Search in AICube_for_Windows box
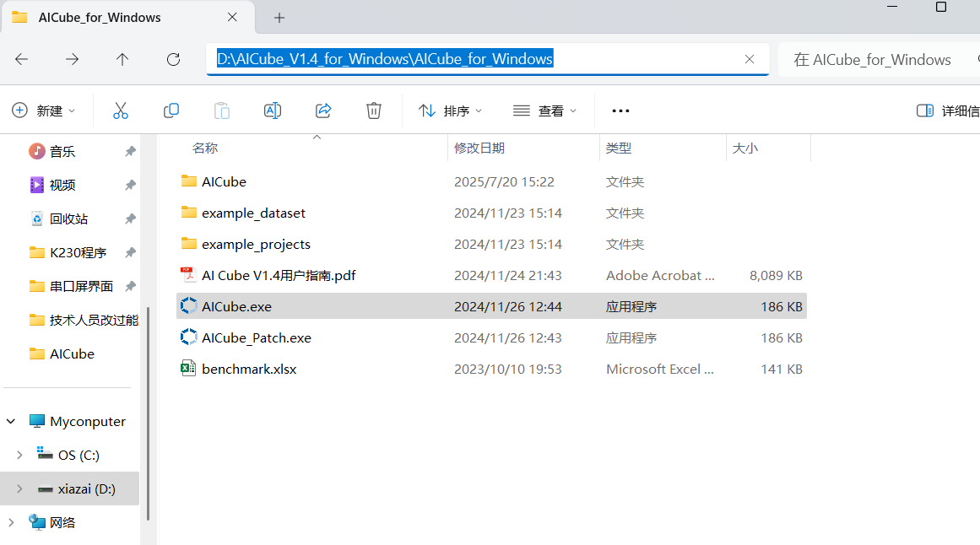The image size is (980, 545). pyautogui.click(x=878, y=59)
